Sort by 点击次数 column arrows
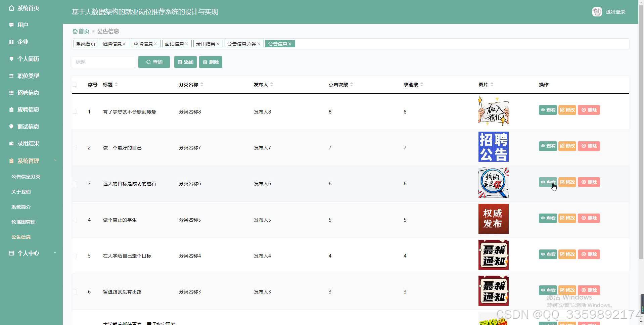Screen dimensions: 644x325 [x=352, y=85]
